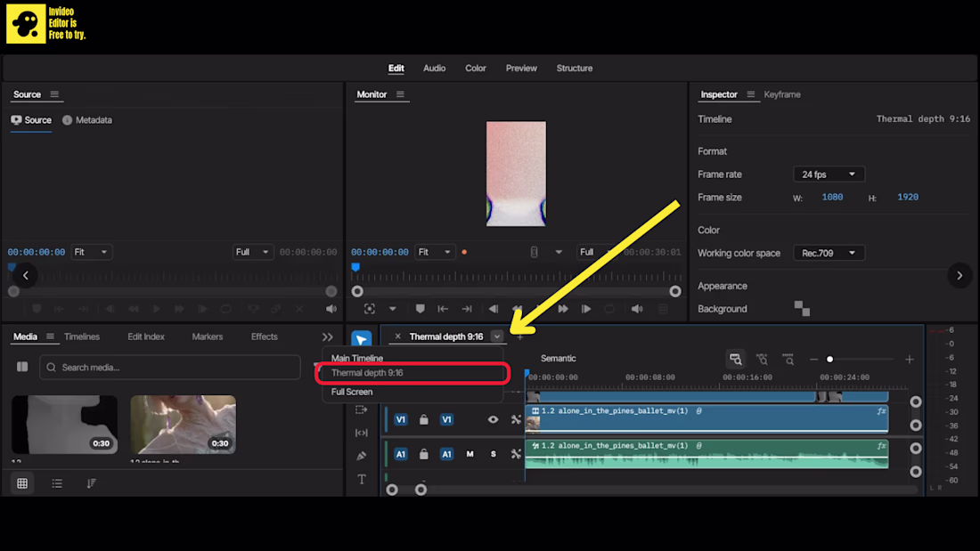
Task: Open the Source panel hamburger menu
Action: 54,94
